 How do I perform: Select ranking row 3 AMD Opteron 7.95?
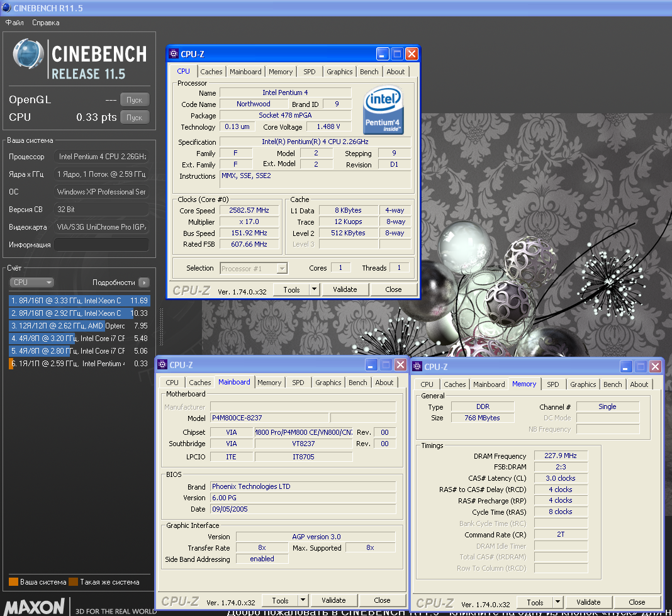79,326
